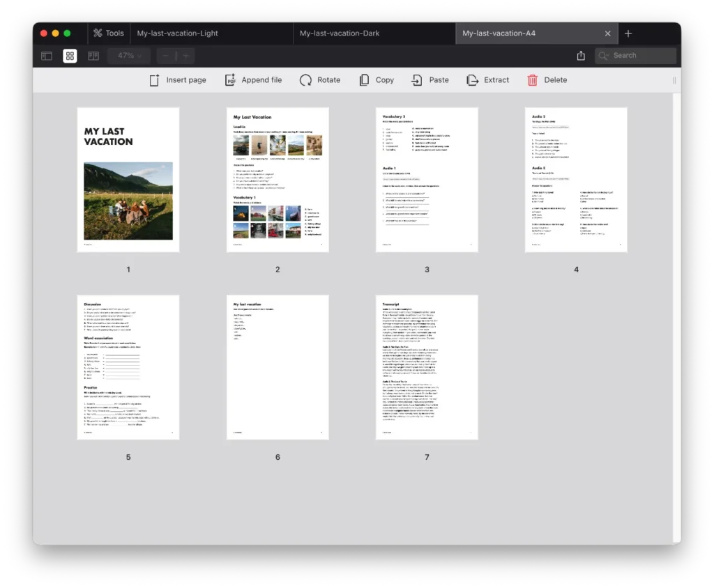The height and width of the screenshot is (588, 714).
Task: Toggle the sidebar panel visibility
Action: tap(46, 56)
